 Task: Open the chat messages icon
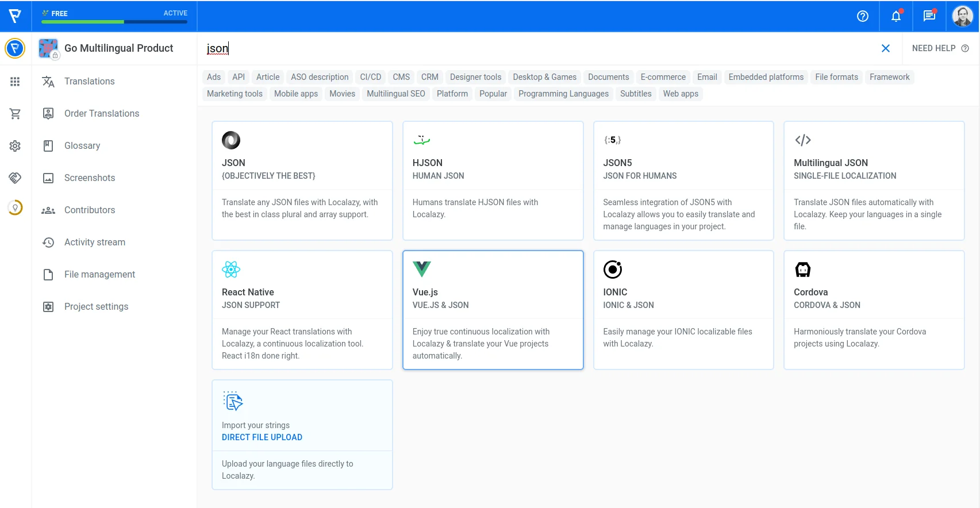coord(929,16)
